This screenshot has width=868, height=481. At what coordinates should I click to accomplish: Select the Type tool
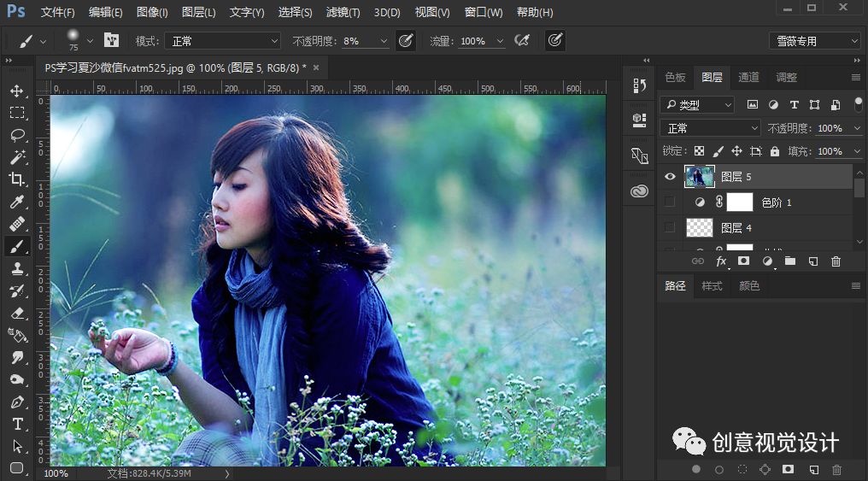tap(16, 424)
